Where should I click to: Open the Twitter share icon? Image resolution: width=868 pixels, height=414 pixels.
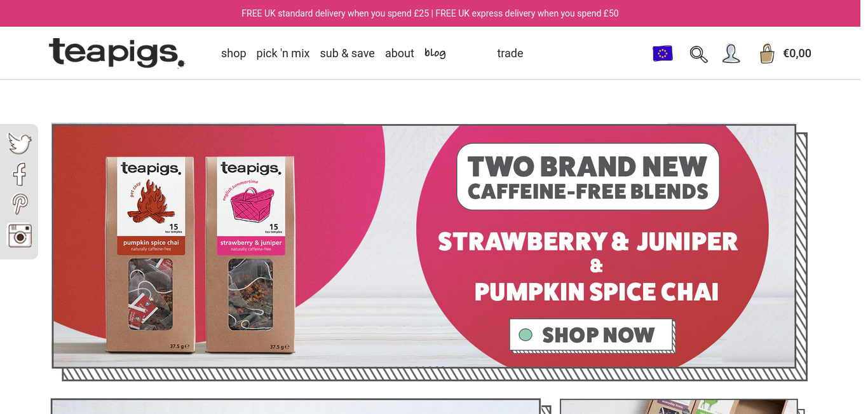(20, 143)
